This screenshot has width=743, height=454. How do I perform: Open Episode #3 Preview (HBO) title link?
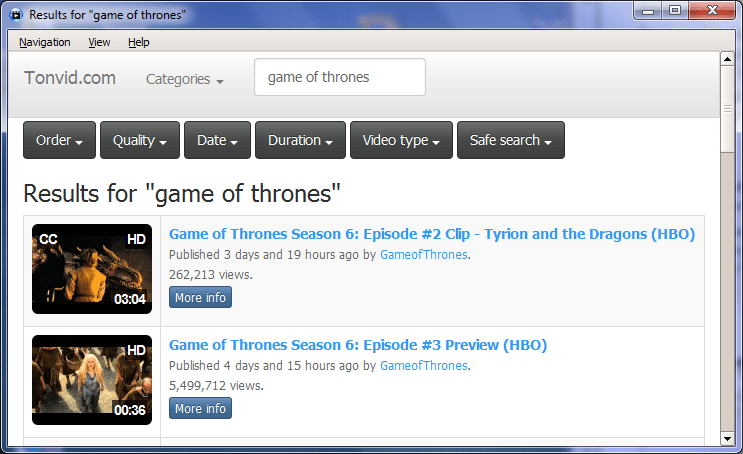(x=358, y=345)
